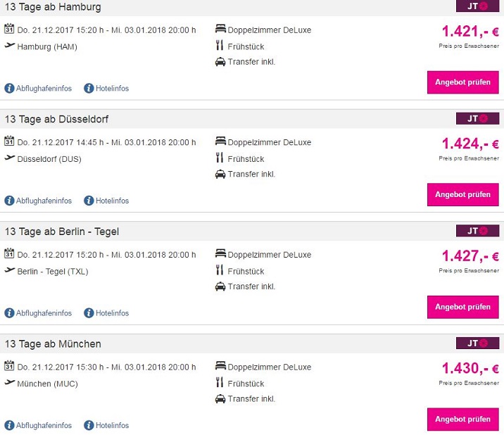Click the info icon beside Berlin Hotelinfos
504x435 pixels.
click(89, 313)
